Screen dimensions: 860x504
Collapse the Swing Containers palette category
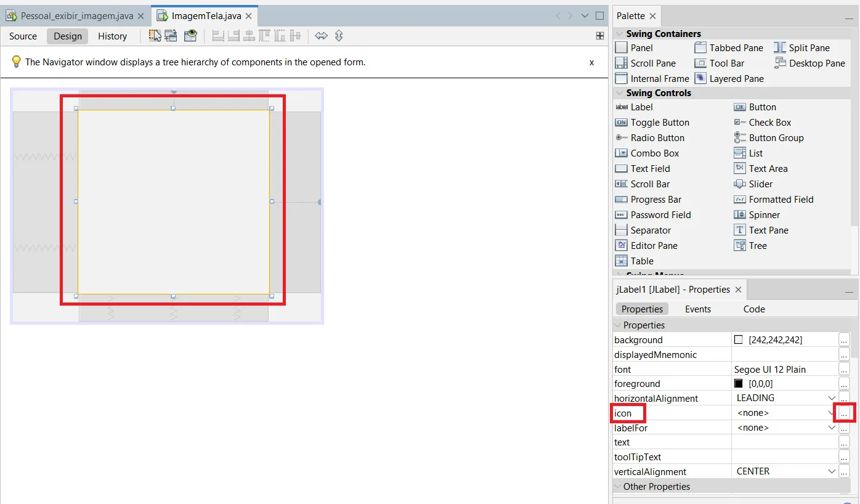point(620,34)
